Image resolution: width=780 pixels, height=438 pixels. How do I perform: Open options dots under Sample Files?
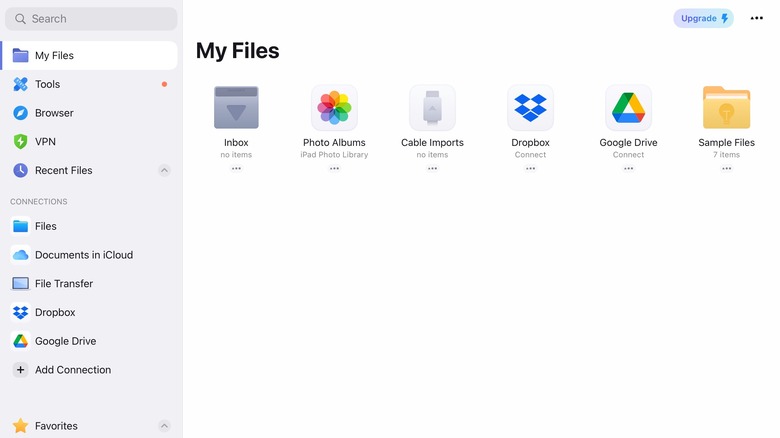click(x=726, y=168)
